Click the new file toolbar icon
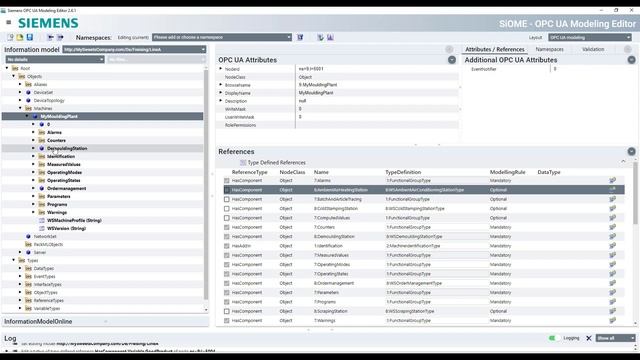 click(x=11, y=37)
